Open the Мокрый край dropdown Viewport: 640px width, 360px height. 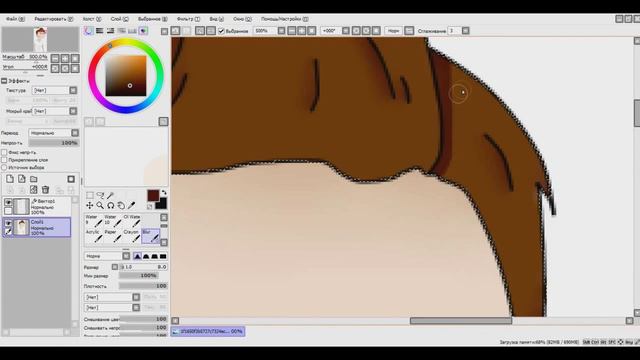[55, 111]
